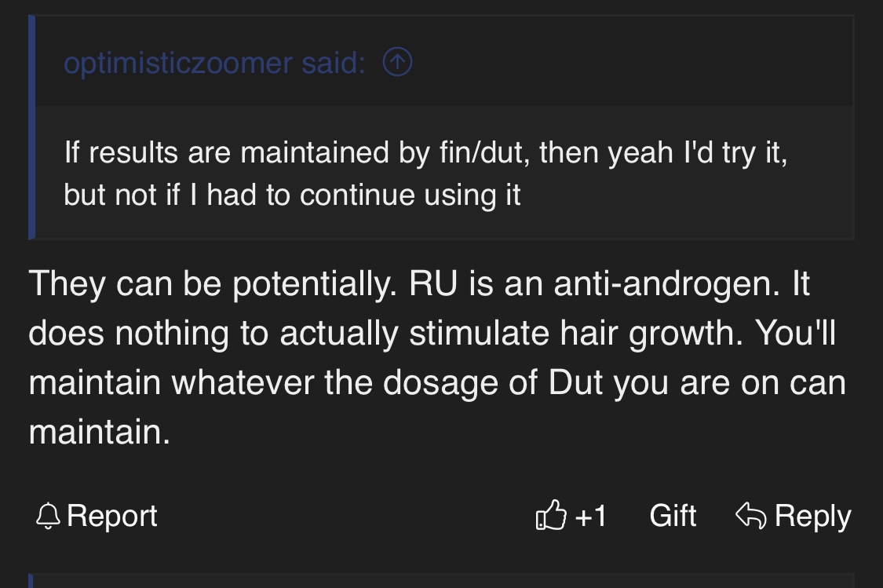The height and width of the screenshot is (588, 883).
Task: Click text 'does nothing to actually stimulate'
Action: click(288, 333)
